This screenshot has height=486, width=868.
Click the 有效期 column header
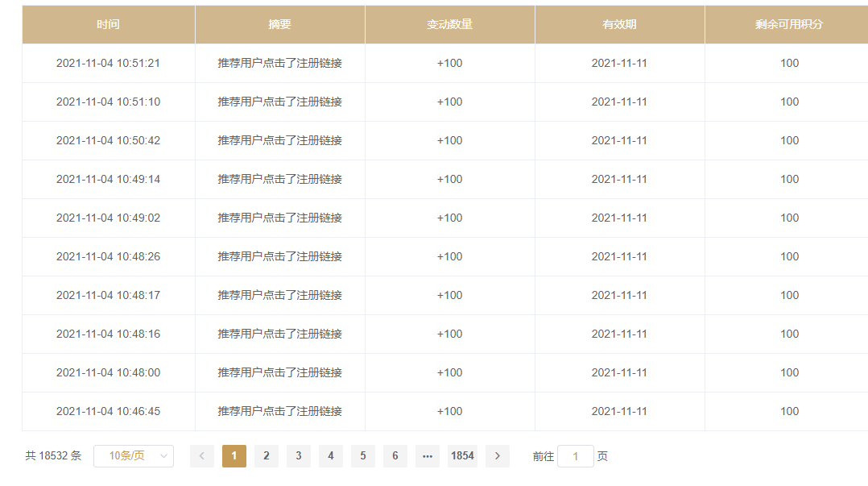tap(620, 24)
